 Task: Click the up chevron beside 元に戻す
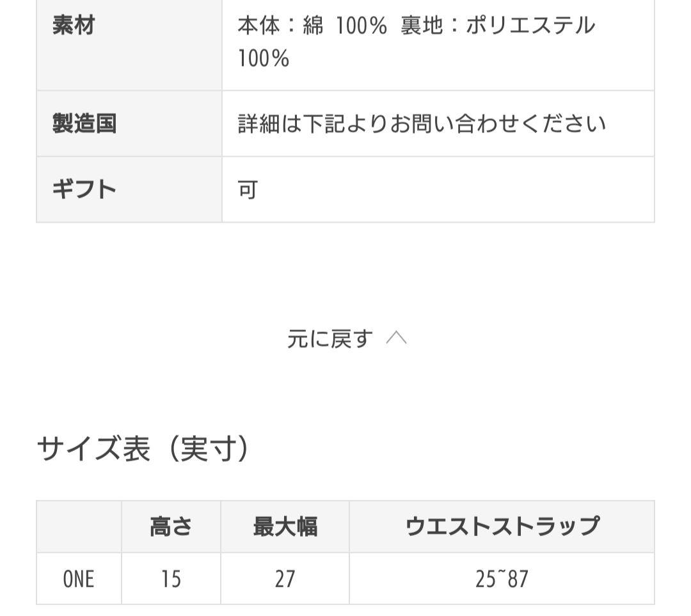coord(397,338)
